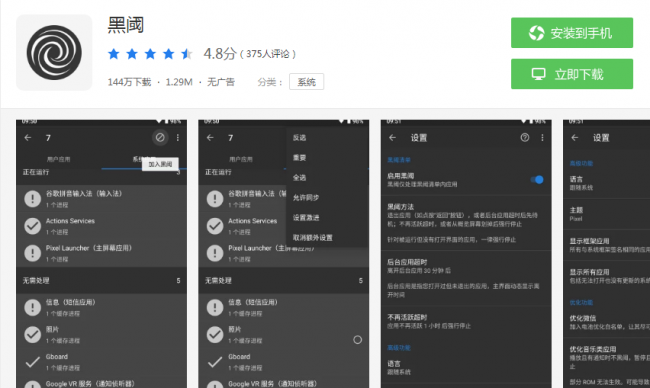Click the back arrow in the second screenshot
Viewport: 650px width, 388px height.
210,138
